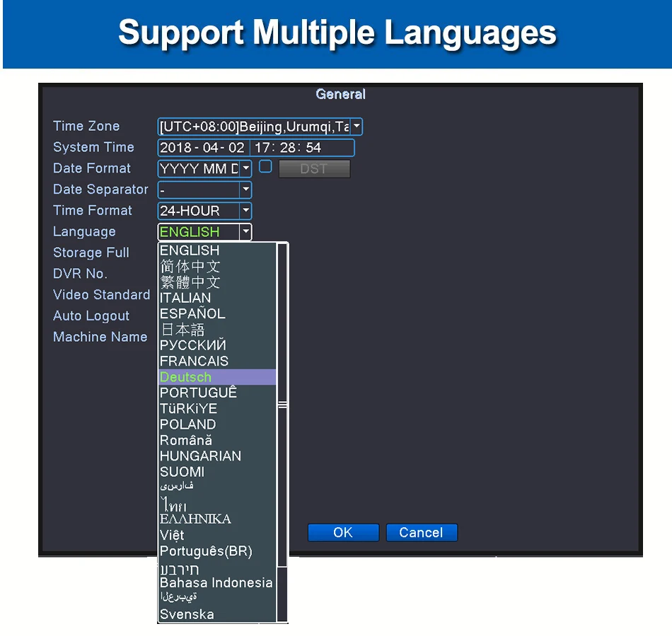Click the Time Zone label
The height and width of the screenshot is (636, 672).
pyautogui.click(x=86, y=126)
